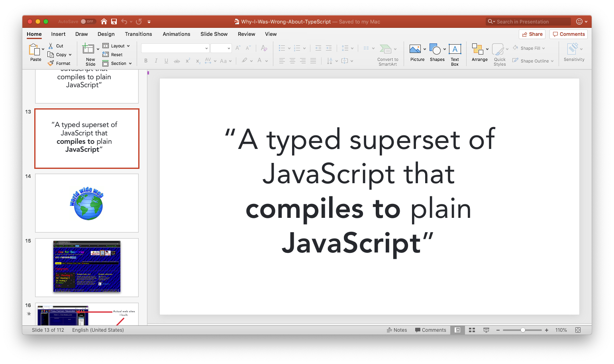Viewport: 614px width, 364px height.
Task: Open the Design ribbon tab
Action: [106, 34]
